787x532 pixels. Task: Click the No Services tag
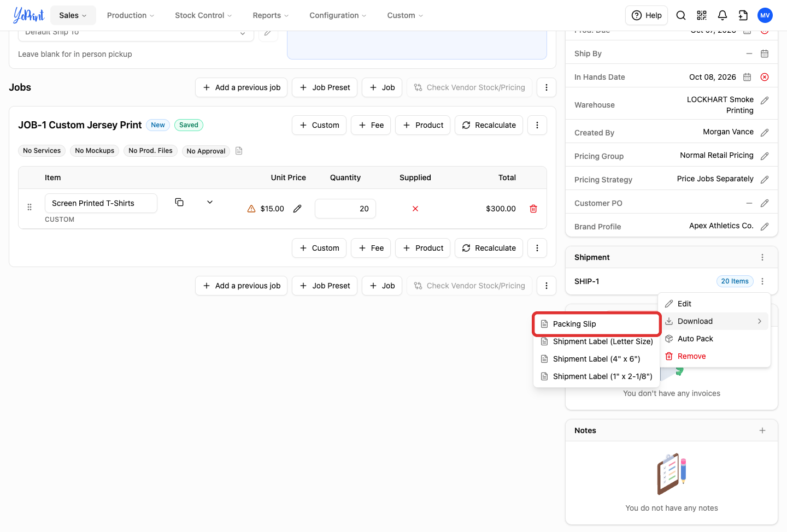[42, 151]
